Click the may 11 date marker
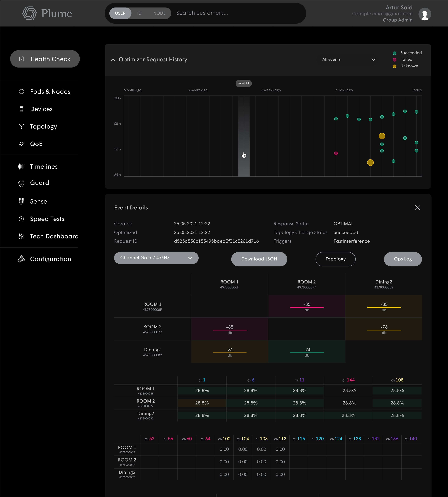448x497 pixels. click(x=244, y=83)
